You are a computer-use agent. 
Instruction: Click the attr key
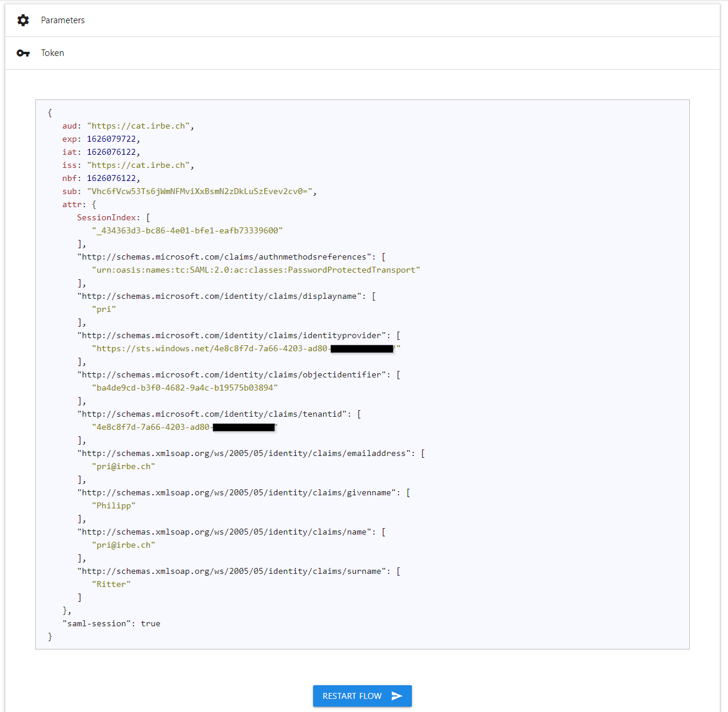click(72, 204)
